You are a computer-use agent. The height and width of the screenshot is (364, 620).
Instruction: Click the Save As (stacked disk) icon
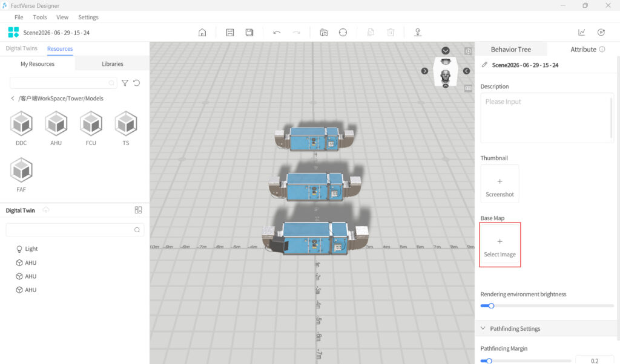tap(249, 33)
